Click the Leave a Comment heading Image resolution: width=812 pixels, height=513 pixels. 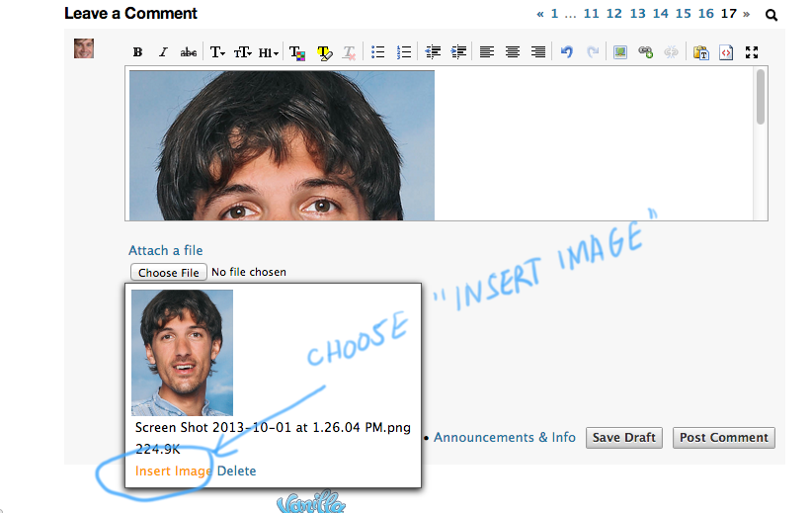pos(130,14)
